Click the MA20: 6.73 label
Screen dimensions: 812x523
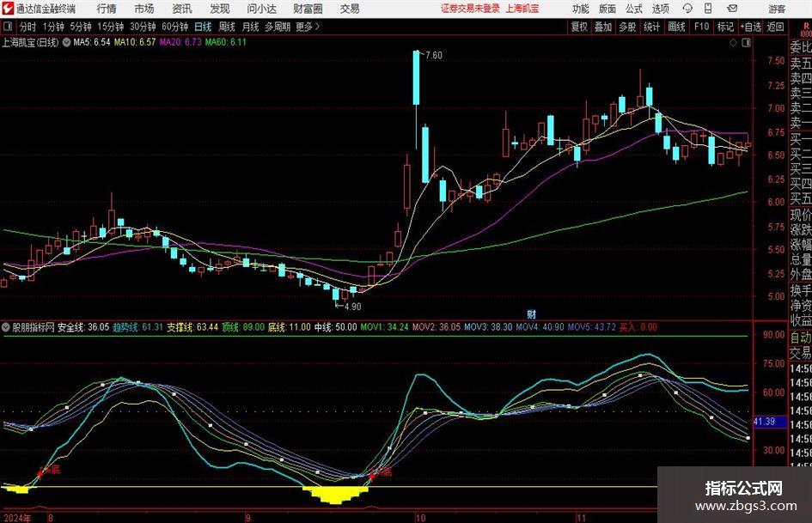[x=180, y=42]
